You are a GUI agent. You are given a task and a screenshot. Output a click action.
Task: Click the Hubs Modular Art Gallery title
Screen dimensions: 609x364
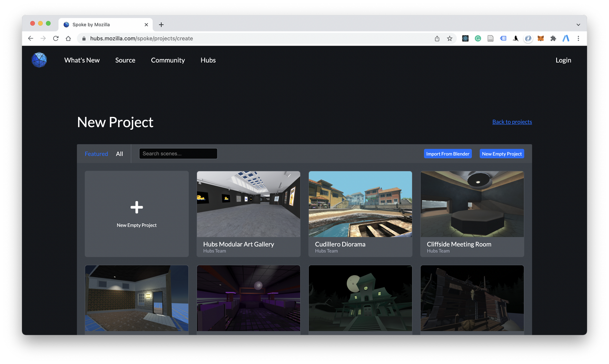click(x=238, y=244)
